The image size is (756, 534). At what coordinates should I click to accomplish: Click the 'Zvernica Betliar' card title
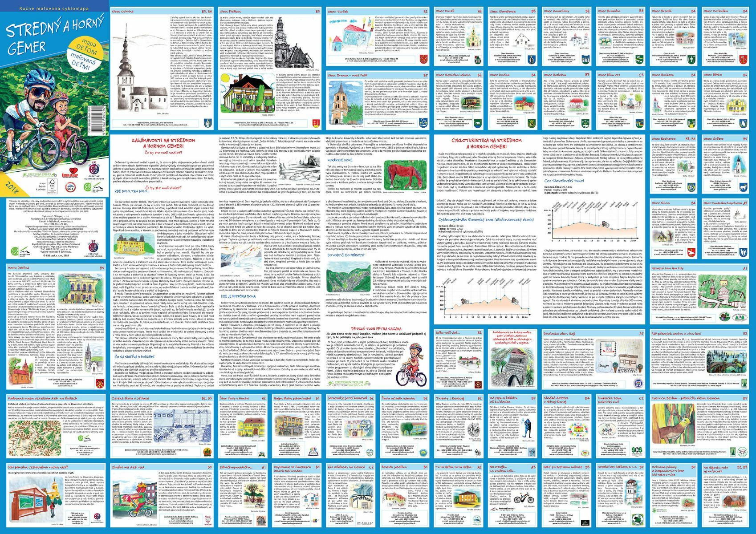(x=685, y=398)
